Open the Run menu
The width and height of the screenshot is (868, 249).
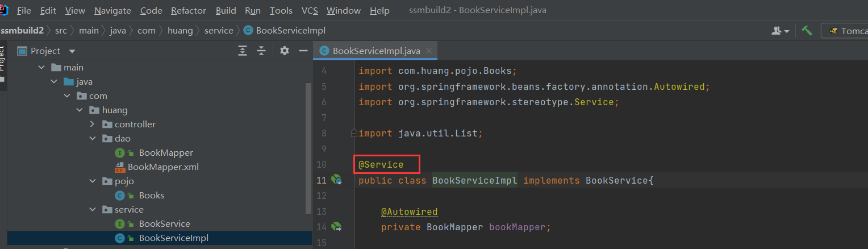253,10
